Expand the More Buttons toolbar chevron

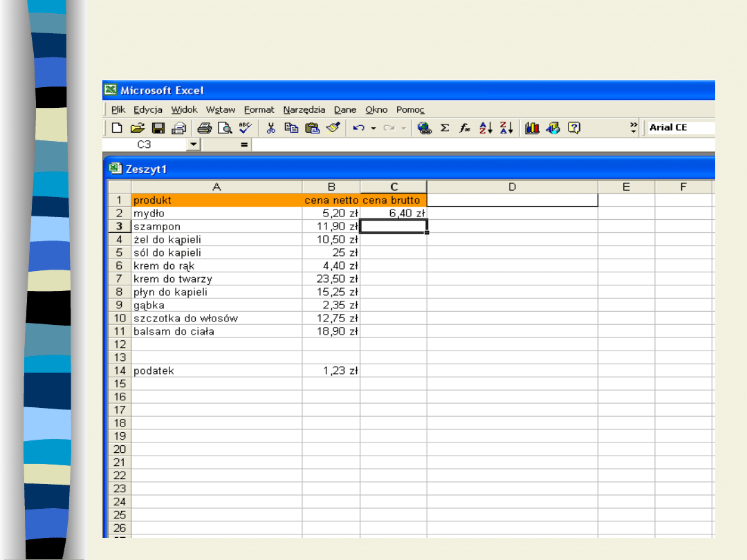[634, 127]
